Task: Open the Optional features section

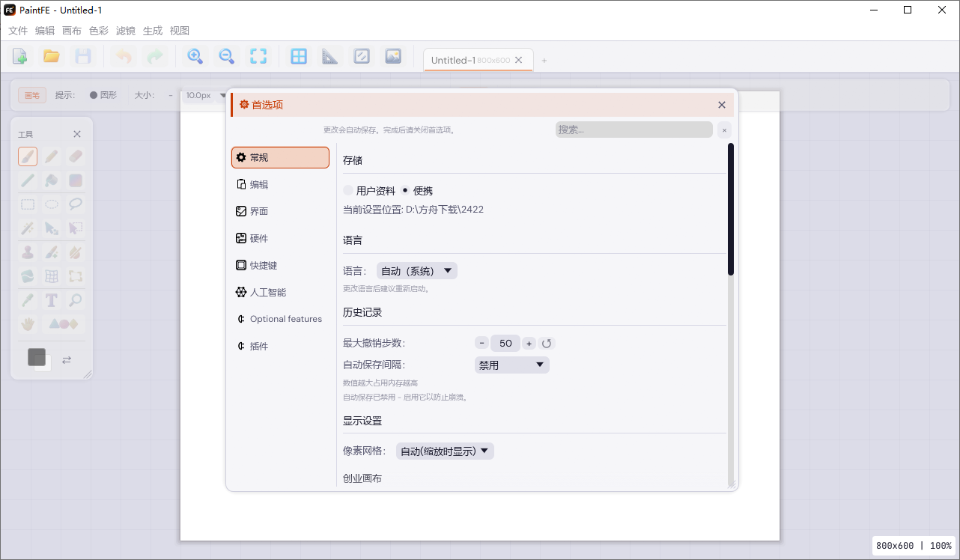Action: click(280, 319)
